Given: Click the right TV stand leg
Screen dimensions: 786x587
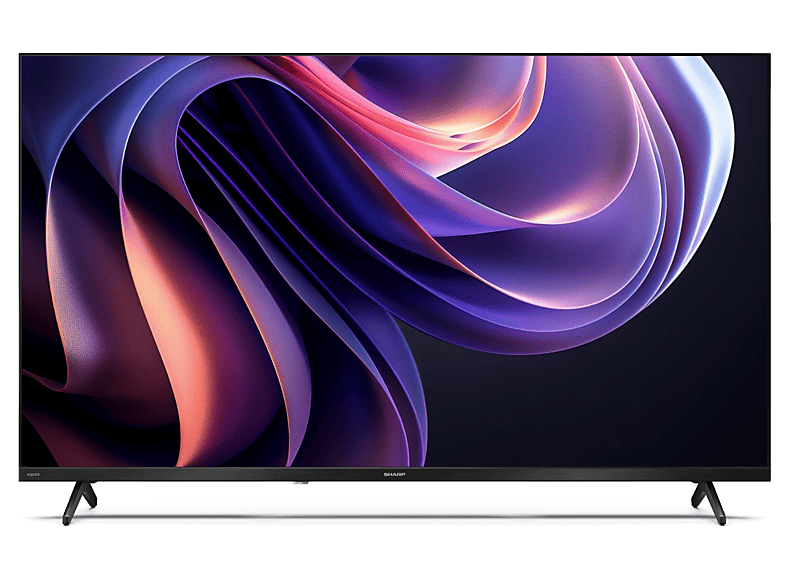Looking at the screenshot, I should pos(709,500).
